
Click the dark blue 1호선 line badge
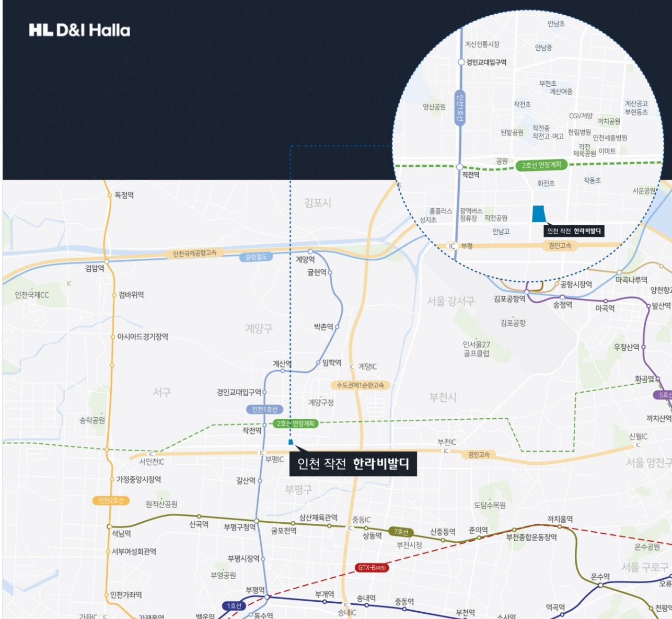click(x=234, y=606)
